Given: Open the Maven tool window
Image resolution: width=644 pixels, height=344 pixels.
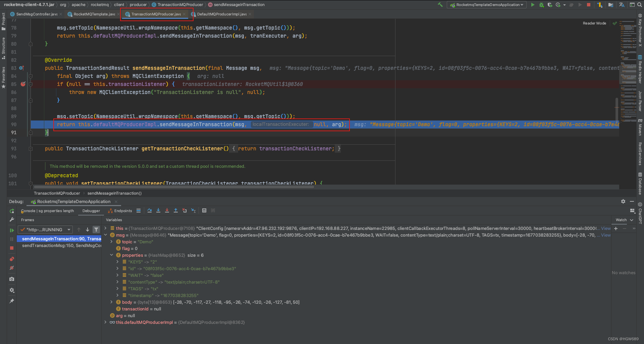Looking at the screenshot, I should [x=640, y=128].
